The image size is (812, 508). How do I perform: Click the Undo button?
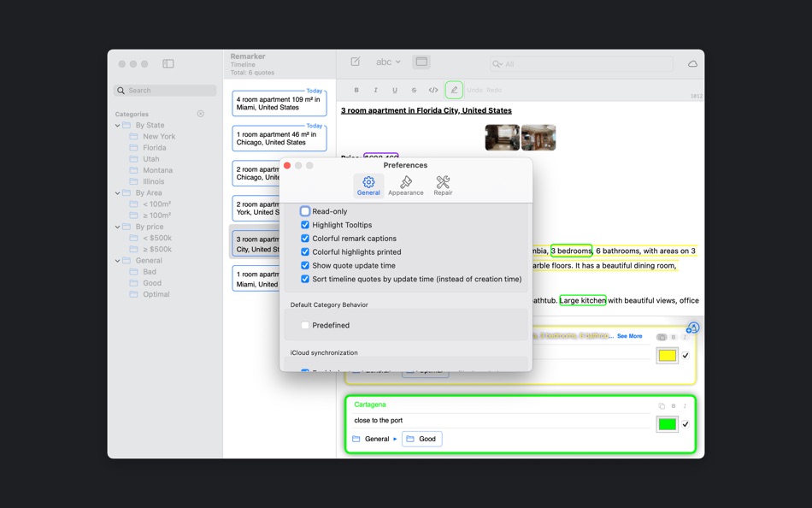coord(474,90)
